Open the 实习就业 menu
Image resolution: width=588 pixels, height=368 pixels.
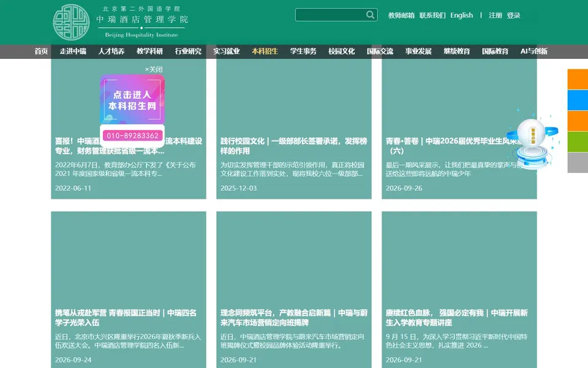[x=227, y=52]
